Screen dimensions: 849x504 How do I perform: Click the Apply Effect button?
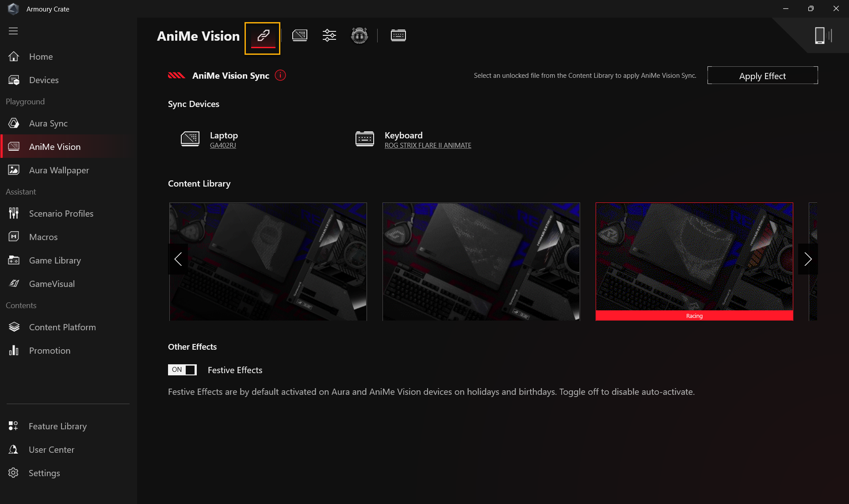(762, 76)
